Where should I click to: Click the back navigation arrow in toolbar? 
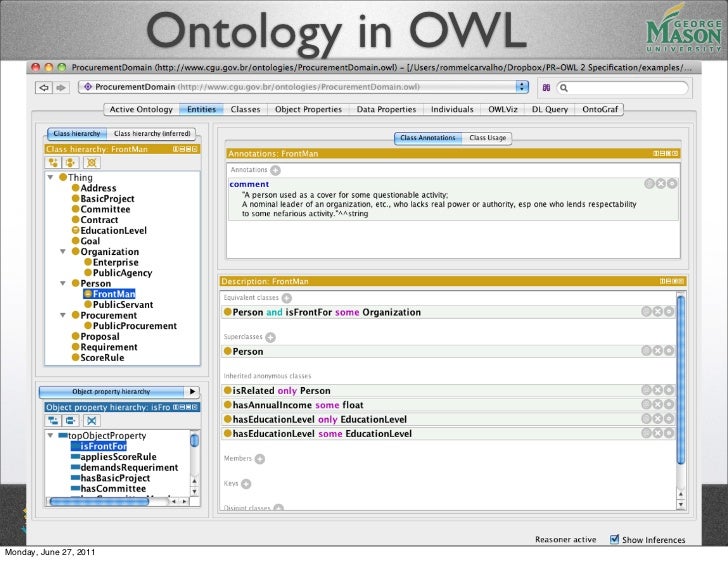(x=43, y=87)
